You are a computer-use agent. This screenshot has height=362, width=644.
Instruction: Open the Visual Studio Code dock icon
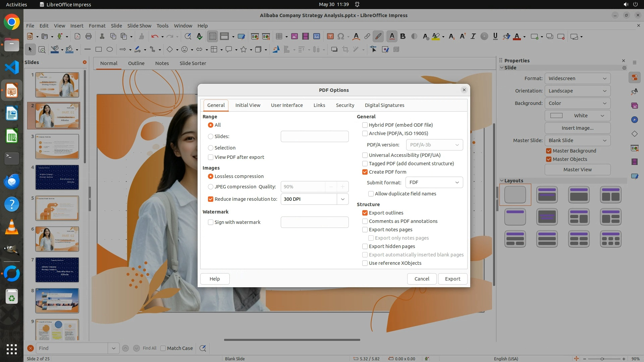tap(12, 67)
